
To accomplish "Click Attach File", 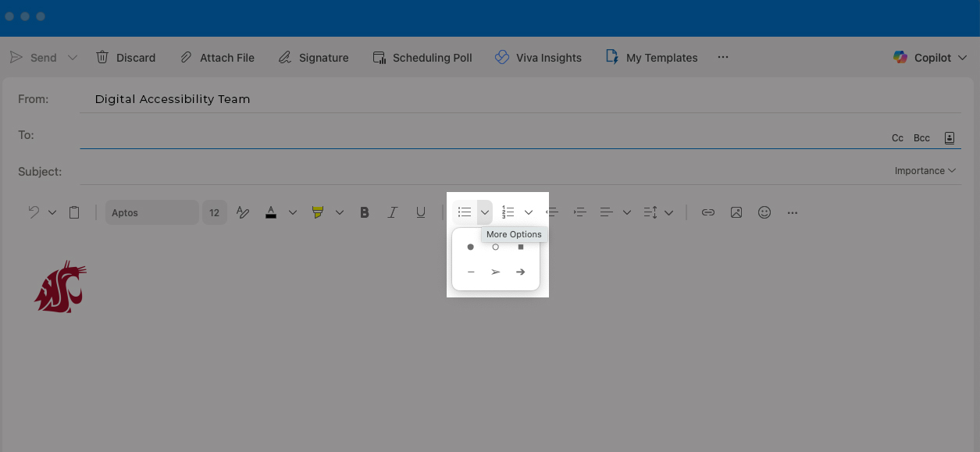I will pos(217,58).
